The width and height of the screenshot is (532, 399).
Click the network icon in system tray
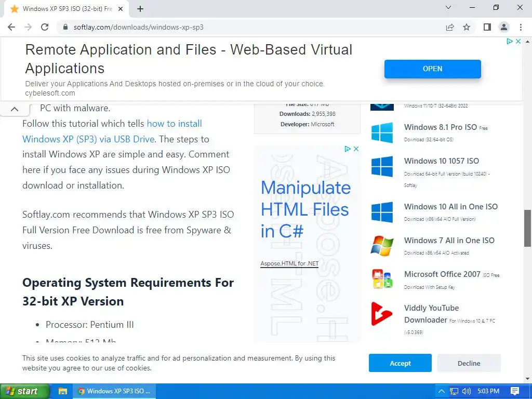454,391
